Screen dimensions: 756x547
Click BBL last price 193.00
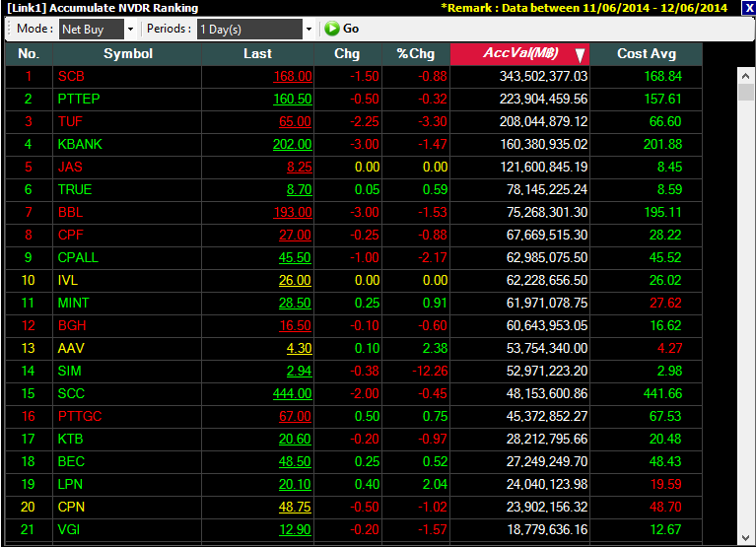tap(293, 212)
